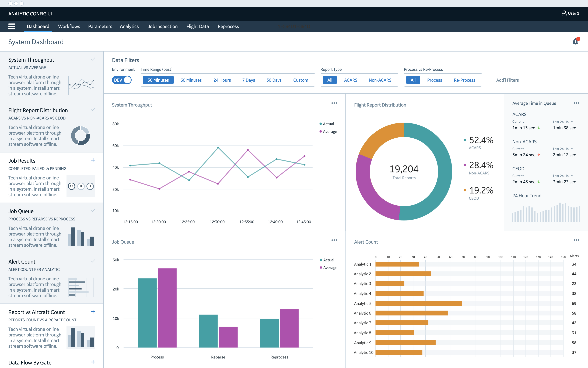Go to the Workflows tab
The height and width of the screenshot is (368, 588).
pos(69,26)
